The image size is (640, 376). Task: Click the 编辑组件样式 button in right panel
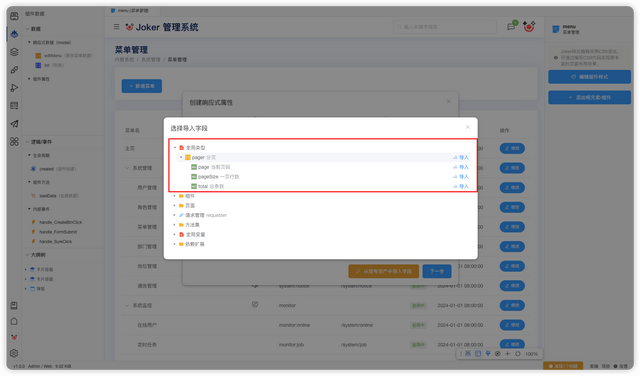coord(589,77)
